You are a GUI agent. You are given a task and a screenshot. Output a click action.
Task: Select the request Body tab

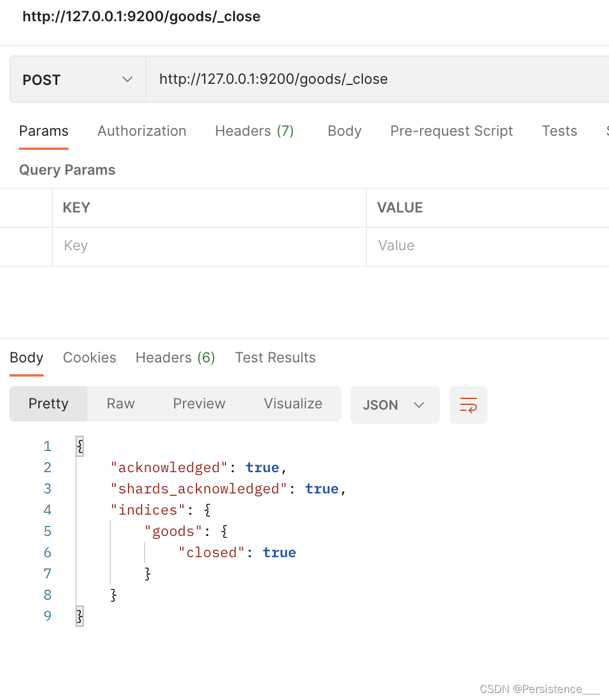(345, 131)
